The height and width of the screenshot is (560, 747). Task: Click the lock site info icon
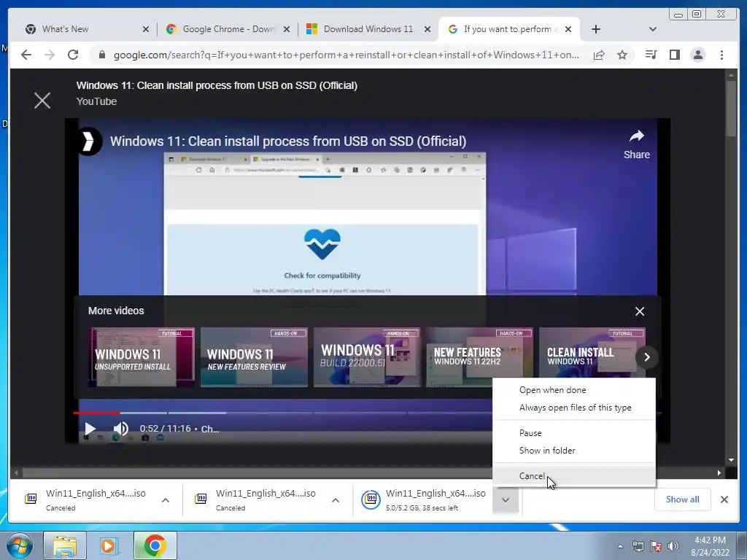[x=101, y=55]
